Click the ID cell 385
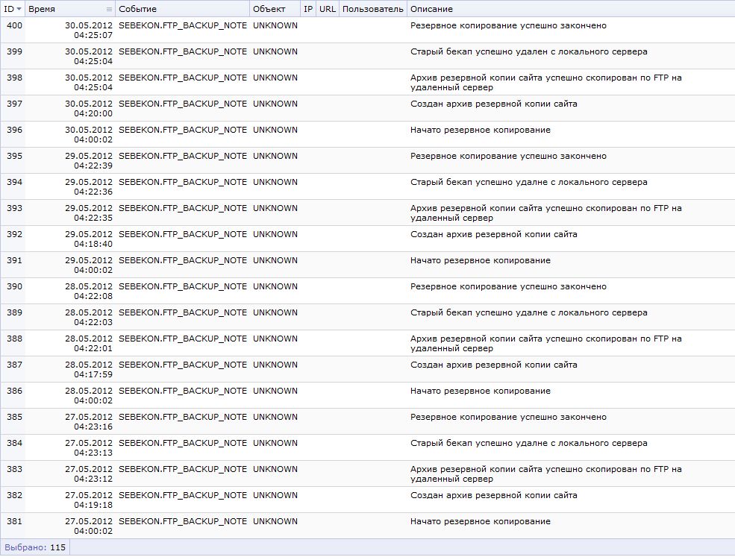This screenshot has height=560, width=735. point(13,417)
